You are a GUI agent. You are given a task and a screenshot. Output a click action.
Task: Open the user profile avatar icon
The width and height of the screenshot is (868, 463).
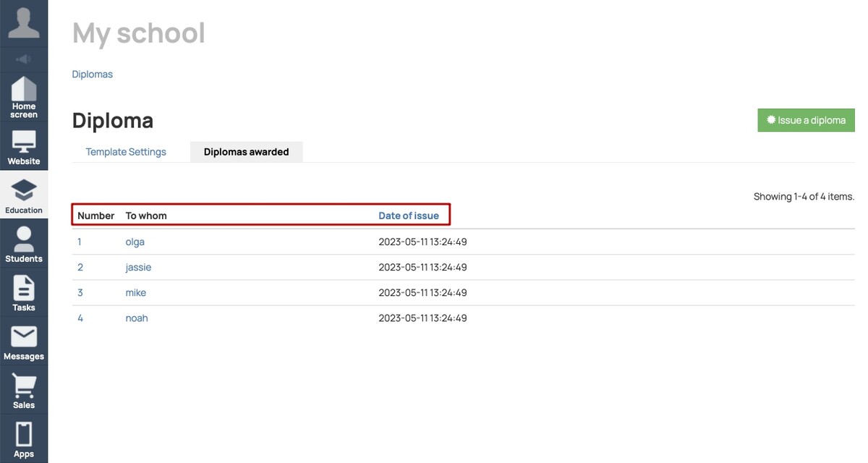click(x=24, y=22)
